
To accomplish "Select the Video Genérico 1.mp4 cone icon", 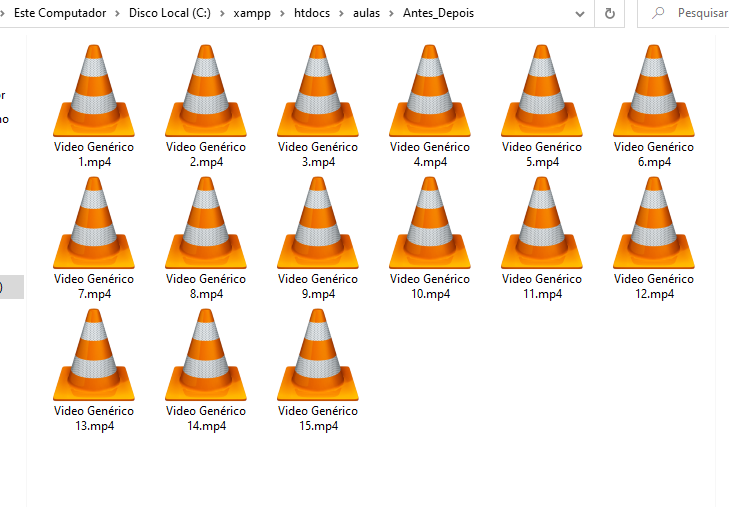I will pos(94,91).
